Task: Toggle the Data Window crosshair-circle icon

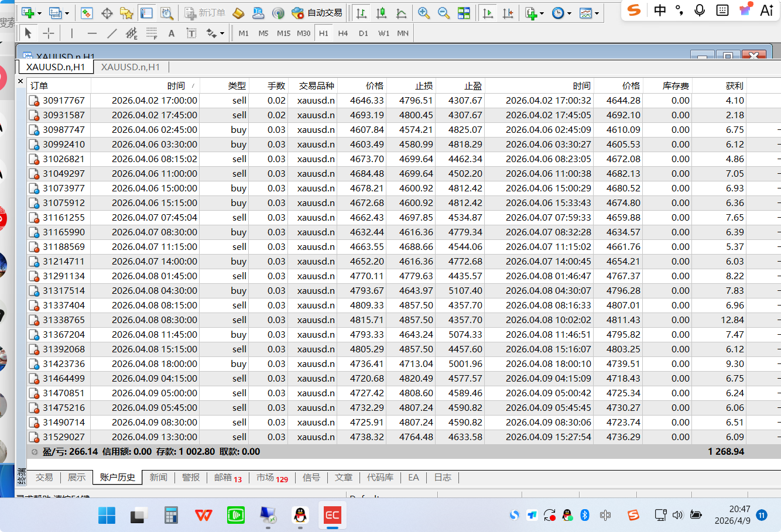Action: (x=107, y=12)
